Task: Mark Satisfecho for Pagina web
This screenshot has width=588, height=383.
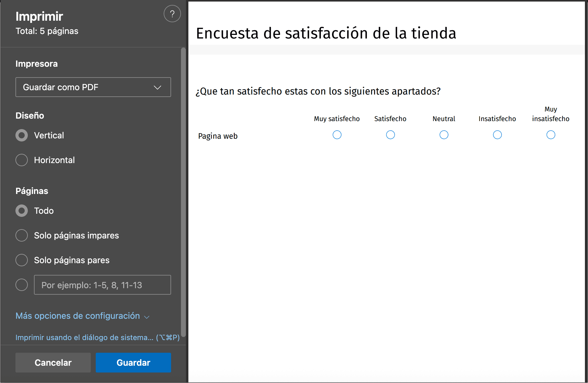Action: coord(390,135)
